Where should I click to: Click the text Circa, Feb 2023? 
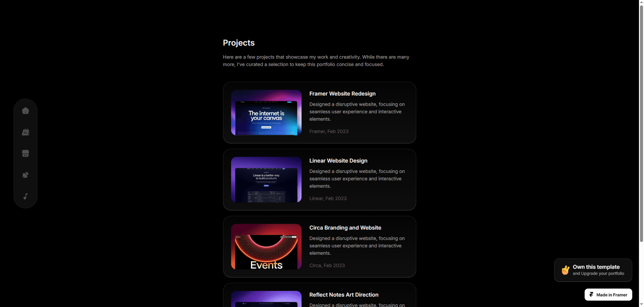point(327,265)
